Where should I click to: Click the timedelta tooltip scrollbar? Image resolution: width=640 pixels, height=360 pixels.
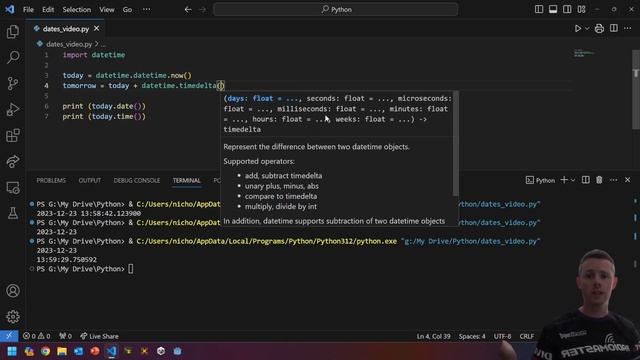(456, 144)
